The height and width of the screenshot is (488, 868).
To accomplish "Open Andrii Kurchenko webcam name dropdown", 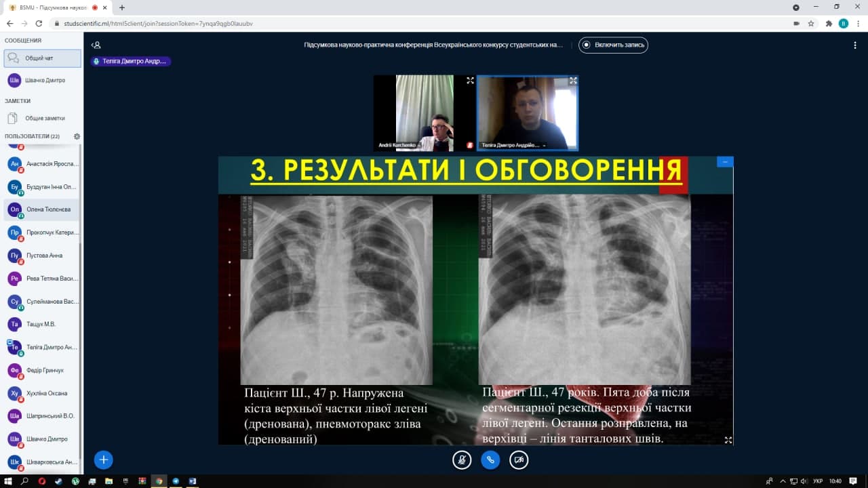I will pyautogui.click(x=401, y=145).
